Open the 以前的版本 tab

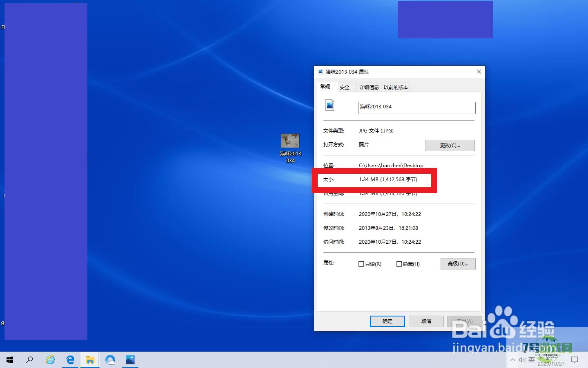coord(396,87)
